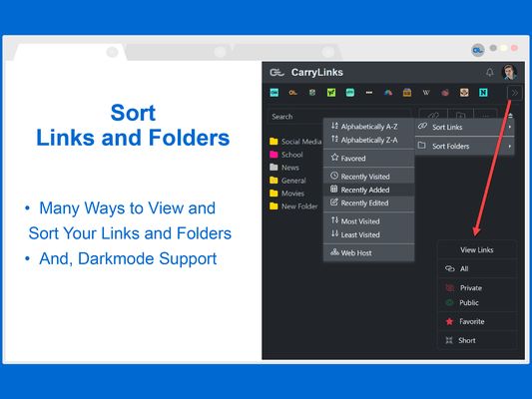This screenshot has height=399, width=532.
Task: Open notifications with the bell icon
Action: (490, 72)
